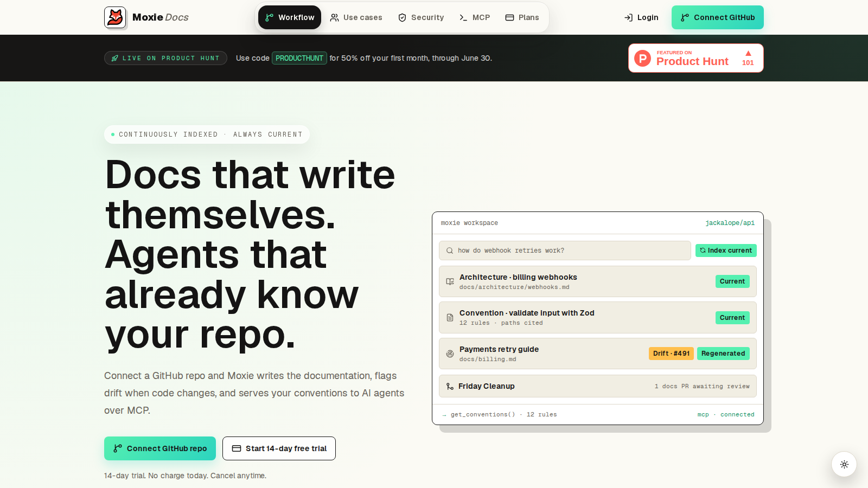The width and height of the screenshot is (868, 488).
Task: Click the PRODUCTHUNT promo code badge
Action: point(299,58)
